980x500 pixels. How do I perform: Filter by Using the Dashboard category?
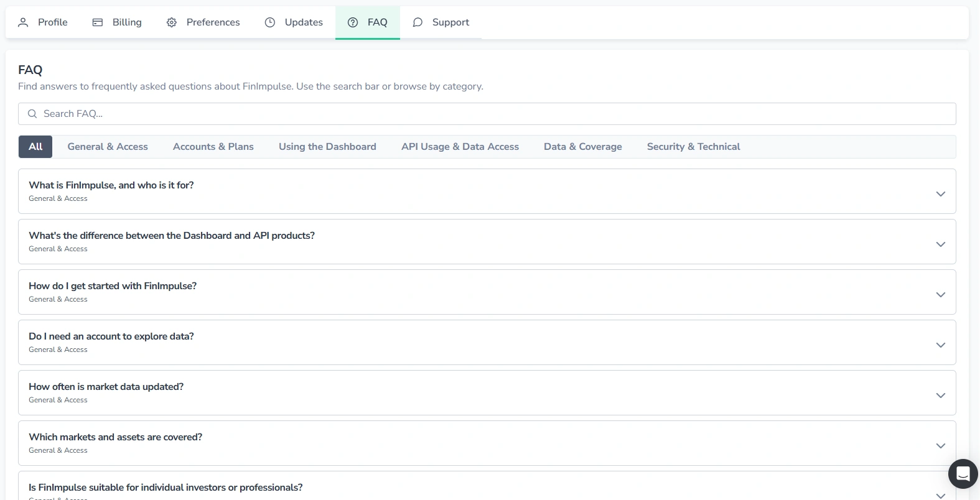click(x=327, y=147)
